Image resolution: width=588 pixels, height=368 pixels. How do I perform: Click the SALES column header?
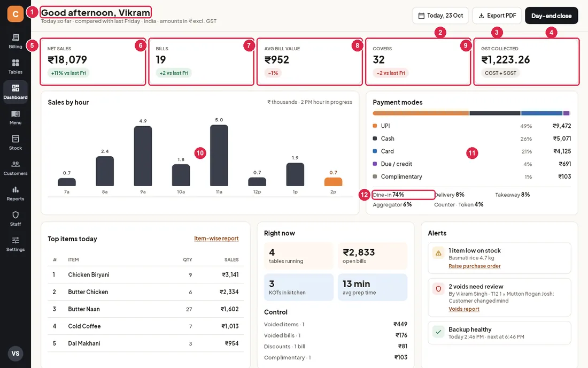tap(231, 259)
